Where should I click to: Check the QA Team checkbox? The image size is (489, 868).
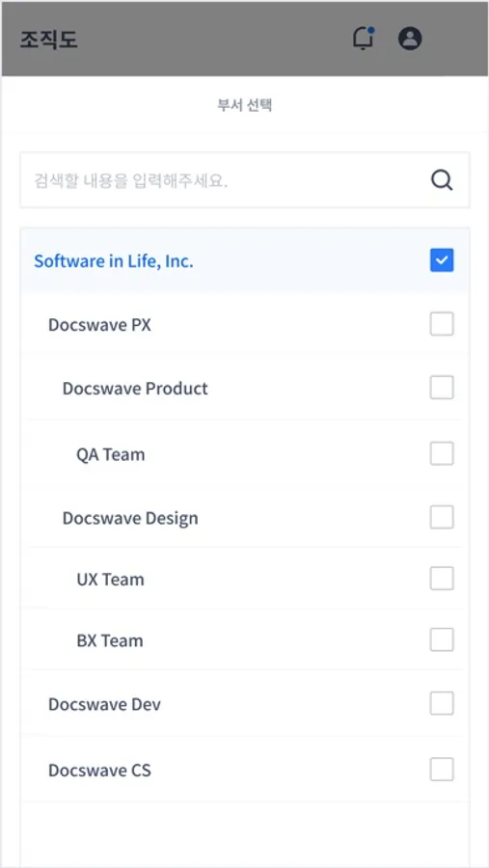click(x=442, y=453)
